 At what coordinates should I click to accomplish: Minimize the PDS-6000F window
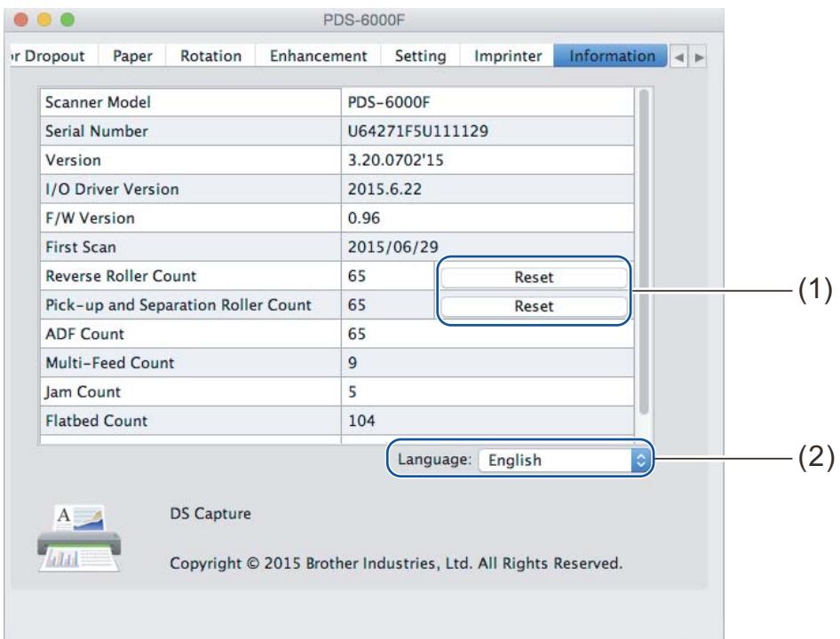point(44,20)
